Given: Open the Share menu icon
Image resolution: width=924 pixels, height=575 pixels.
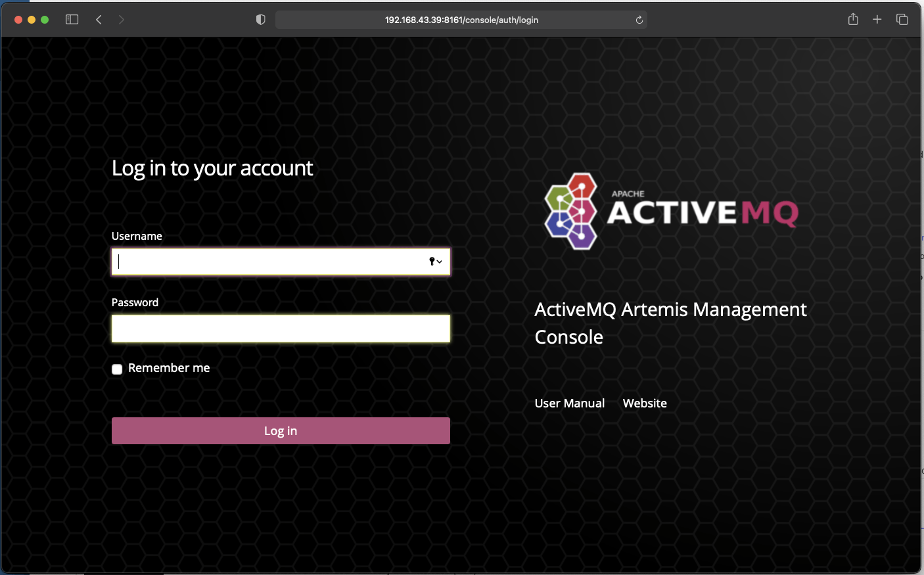Looking at the screenshot, I should point(853,19).
